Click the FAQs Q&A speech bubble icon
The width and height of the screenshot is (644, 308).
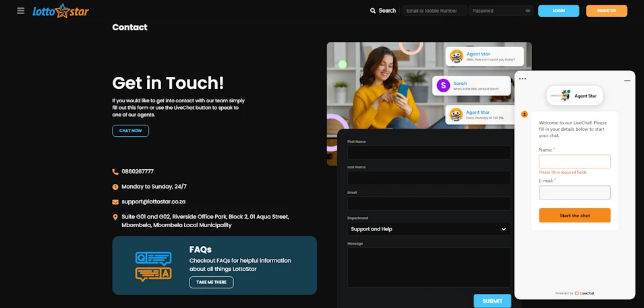coord(153,266)
